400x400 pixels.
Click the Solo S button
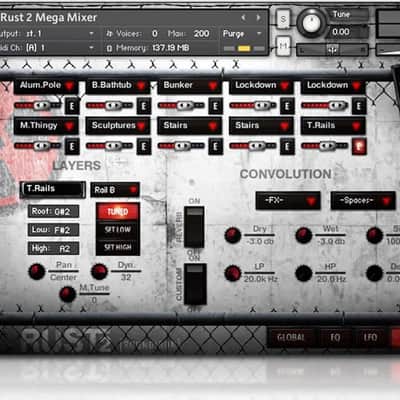click(x=283, y=19)
